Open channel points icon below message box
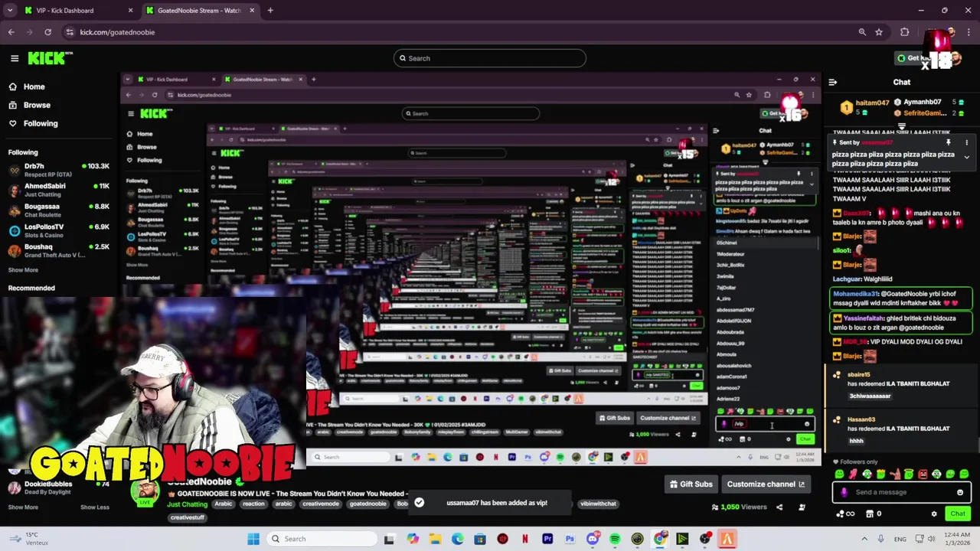 point(844,514)
